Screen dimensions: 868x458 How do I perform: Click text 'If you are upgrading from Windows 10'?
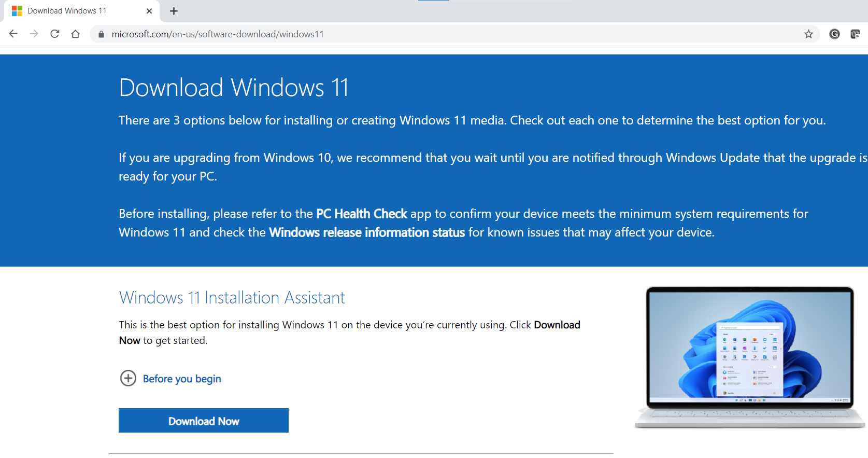pyautogui.click(x=225, y=158)
